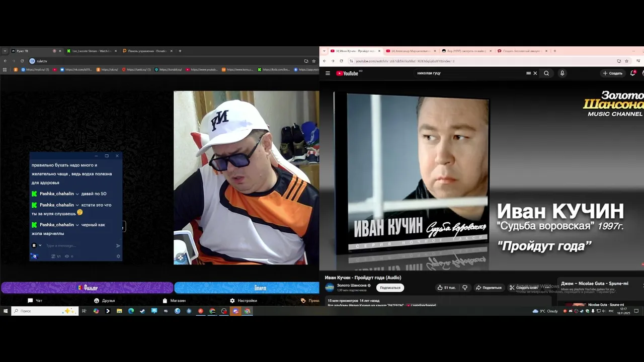Open Настройки on rulet.tv
Viewport: 644px width, 362px height.
coord(244,301)
